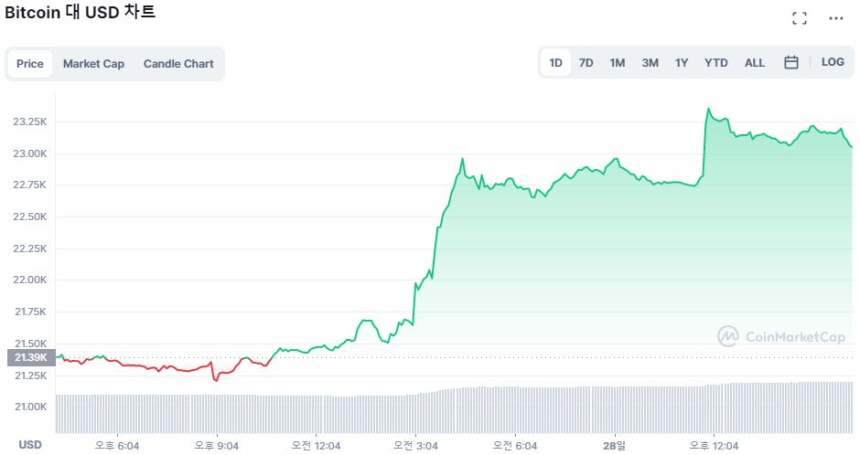Viewport: 860px width, 455px height.
Task: Select the 1M time range
Action: (617, 63)
